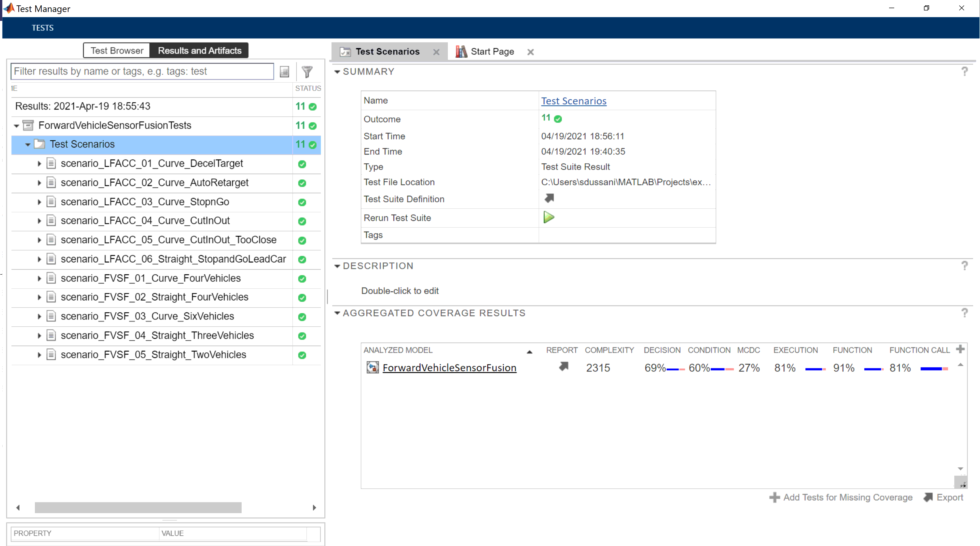Switch to Test Browser view
The width and height of the screenshot is (980, 546).
(x=117, y=51)
